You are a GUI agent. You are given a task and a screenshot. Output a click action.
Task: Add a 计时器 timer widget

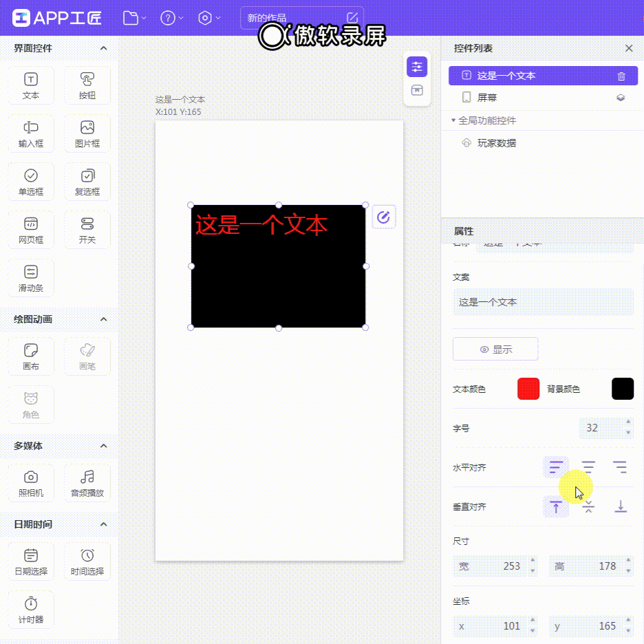point(31,610)
